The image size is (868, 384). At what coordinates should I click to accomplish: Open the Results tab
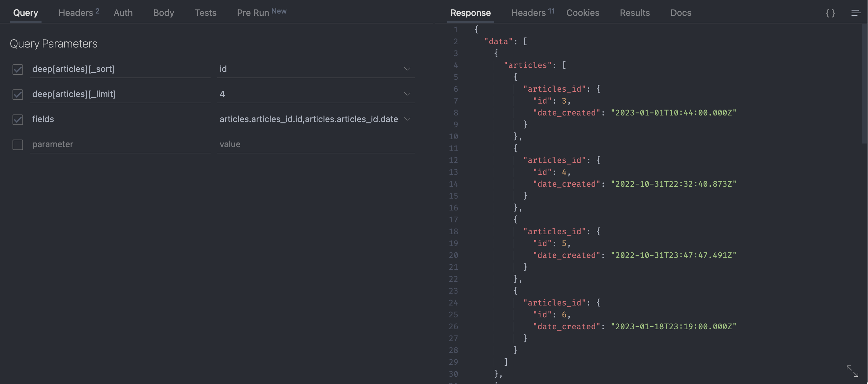[634, 13]
